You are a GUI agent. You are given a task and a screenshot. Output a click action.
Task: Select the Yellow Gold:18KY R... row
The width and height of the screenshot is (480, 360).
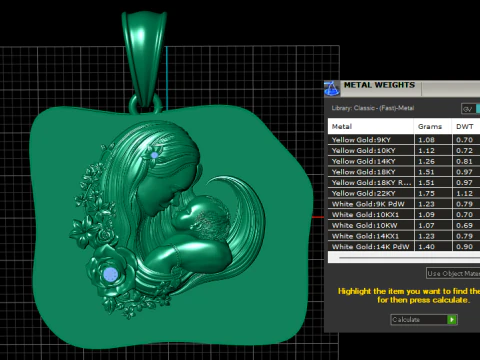(404, 182)
